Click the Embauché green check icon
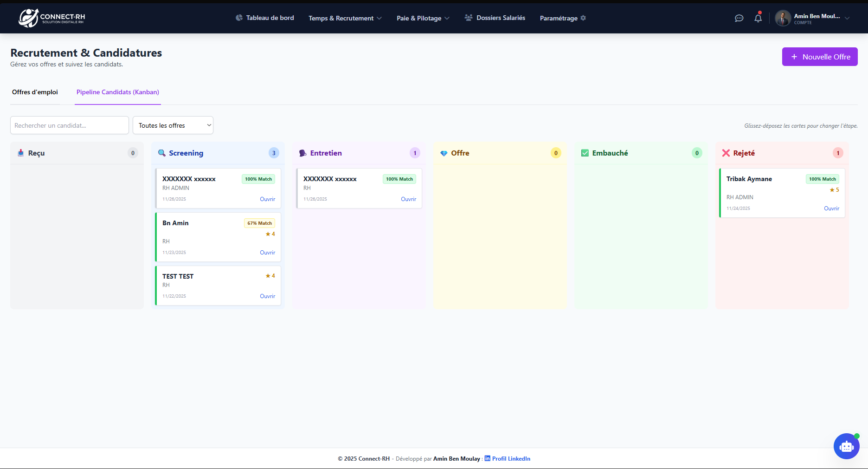The height and width of the screenshot is (469, 868). pyautogui.click(x=585, y=153)
